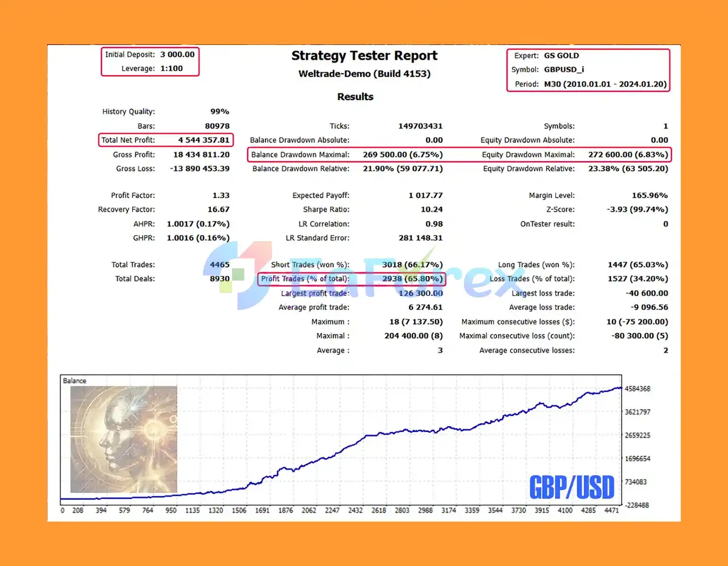728x566 pixels.
Task: Click the 2247 tick on chart's horizontal axis
Action: [x=332, y=510]
